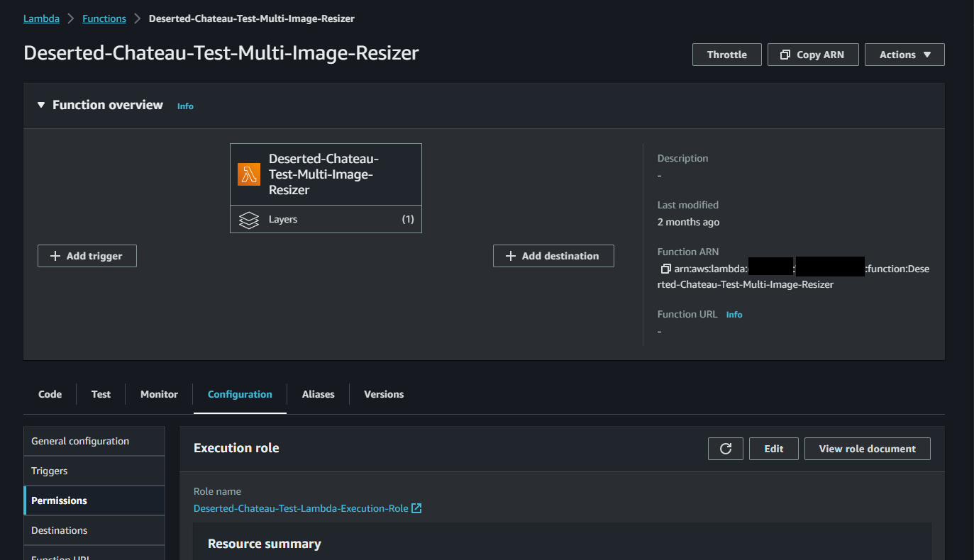Click the orange Lambda function icon
Viewport: 974px width, 560px height.
tap(249, 174)
